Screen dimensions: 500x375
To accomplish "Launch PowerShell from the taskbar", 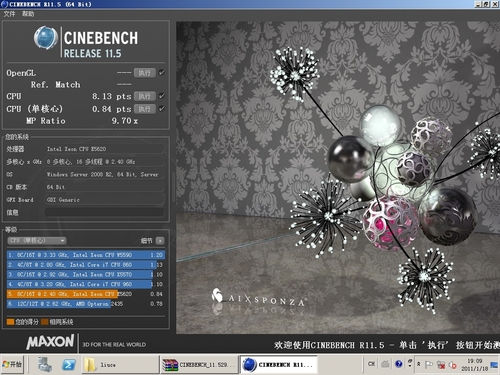I will [x=69, y=365].
